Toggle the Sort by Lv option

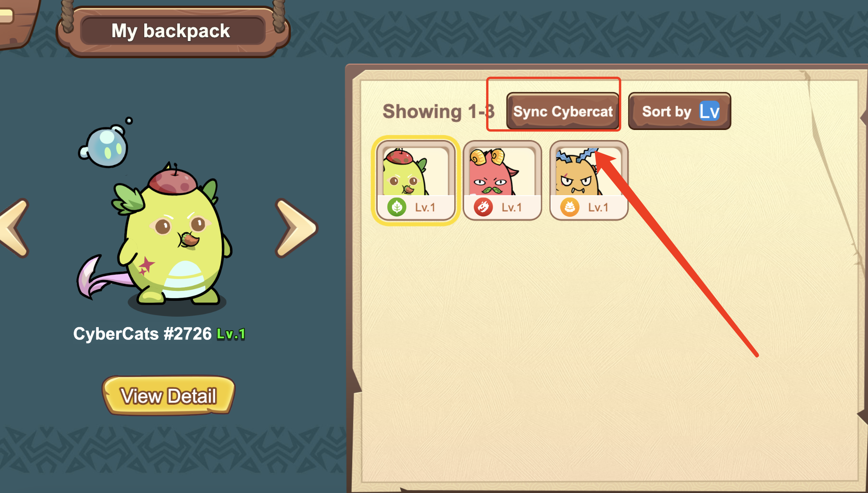680,111
